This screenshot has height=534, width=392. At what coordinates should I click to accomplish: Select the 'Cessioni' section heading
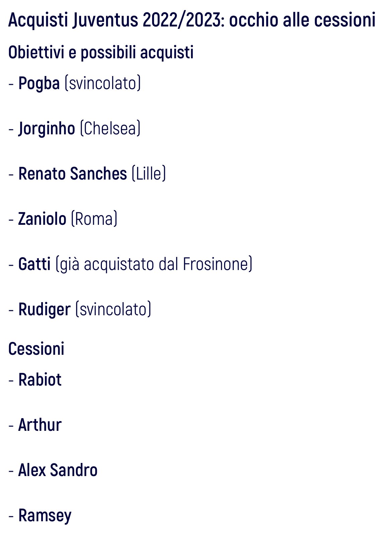click(x=36, y=349)
